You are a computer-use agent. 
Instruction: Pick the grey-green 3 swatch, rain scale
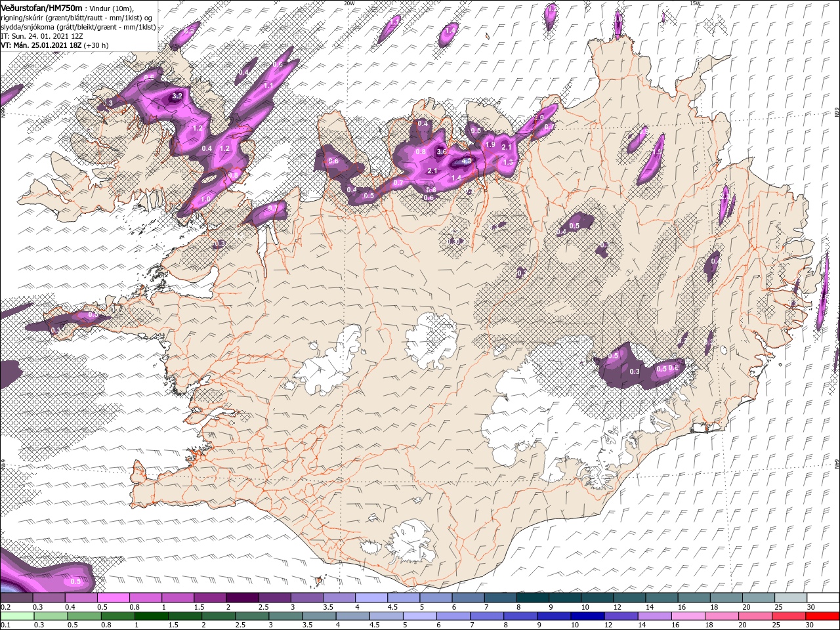point(285,616)
